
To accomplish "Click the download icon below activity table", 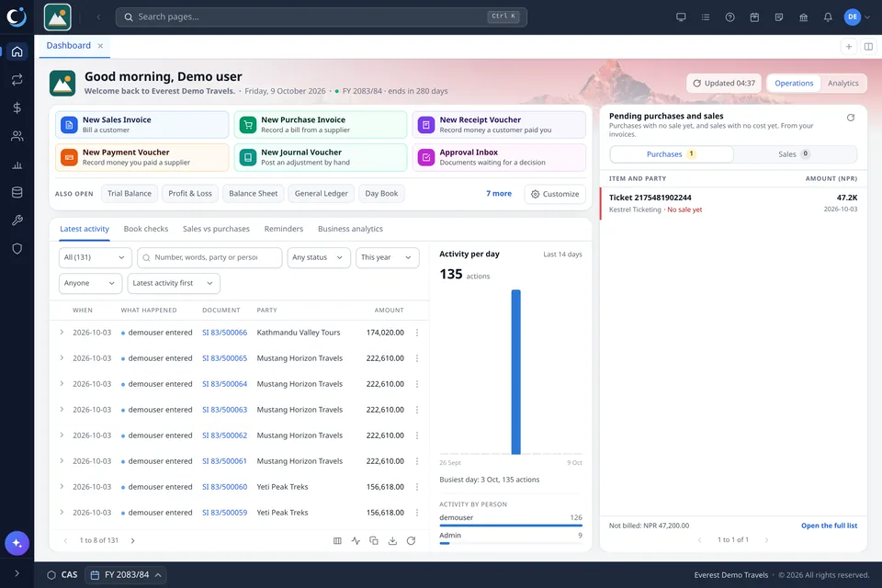I will tap(392, 541).
